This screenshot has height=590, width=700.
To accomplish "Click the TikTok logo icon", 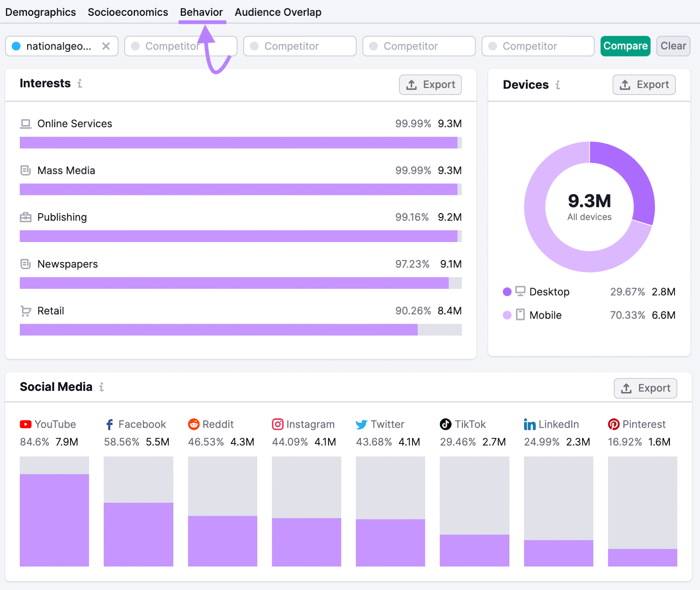I will [445, 424].
